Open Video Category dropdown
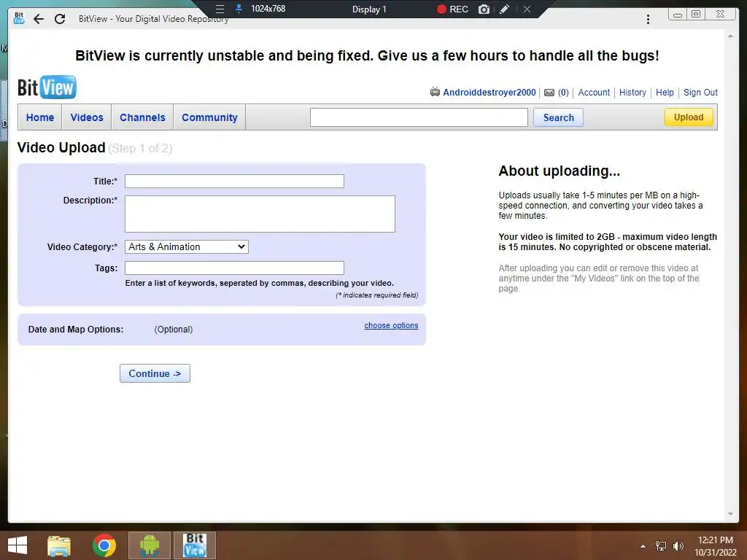The height and width of the screenshot is (560, 747). 187,246
